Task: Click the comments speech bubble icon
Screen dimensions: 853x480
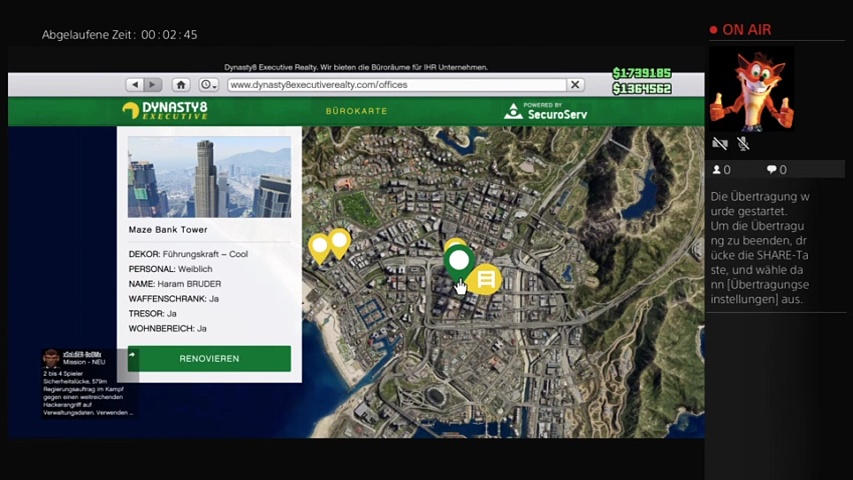Action: [772, 170]
